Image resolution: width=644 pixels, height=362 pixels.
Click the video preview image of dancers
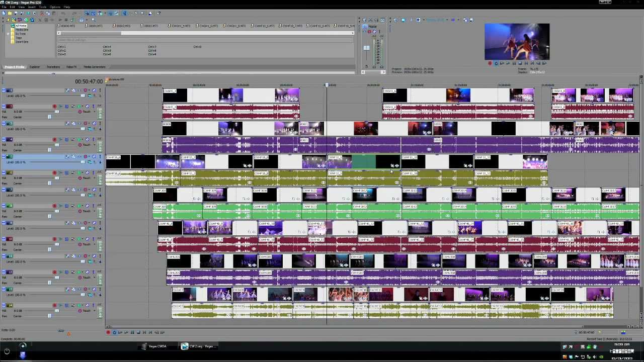(x=517, y=42)
